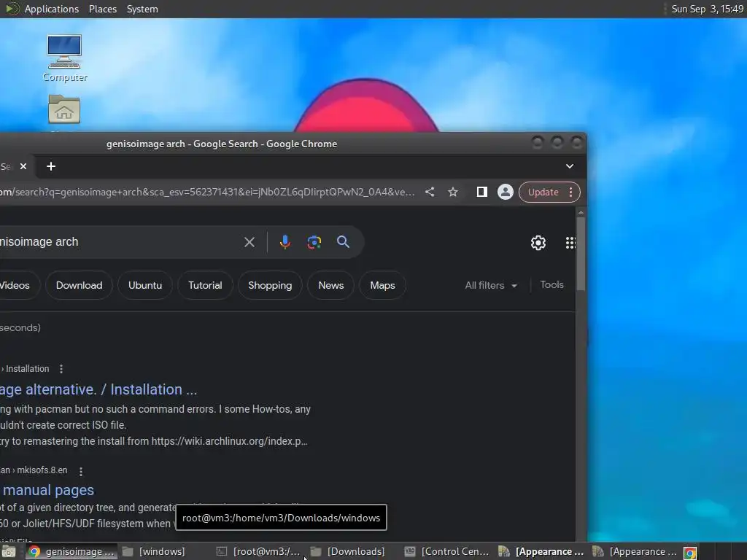Open more options for Installation result
This screenshot has height=560, width=747.
pos(61,368)
